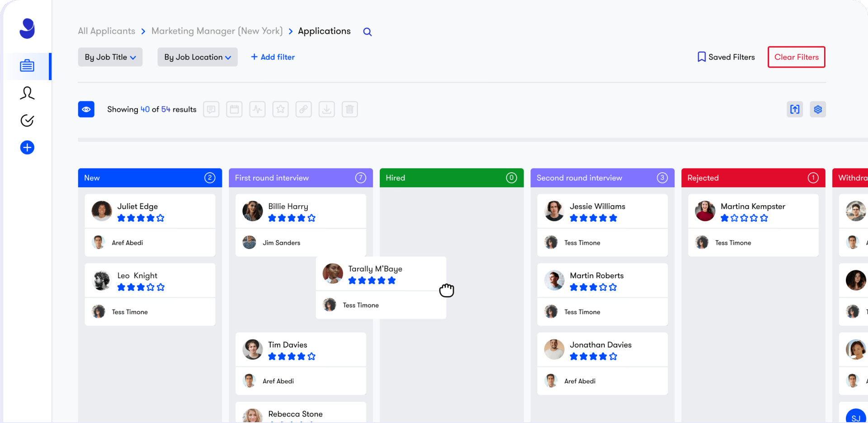The image size is (868, 423).
Task: Click Jonathan Davies' profile photo
Action: pos(554,349)
